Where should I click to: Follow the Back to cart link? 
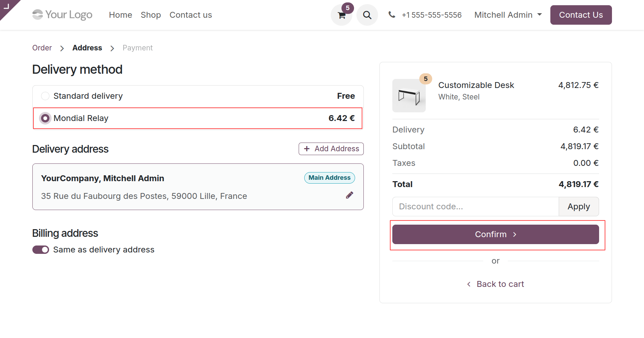pos(495,284)
